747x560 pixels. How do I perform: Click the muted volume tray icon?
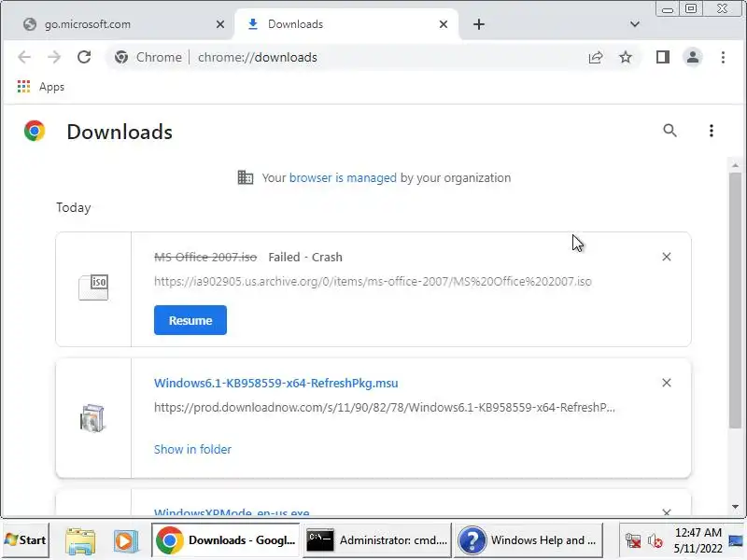(x=655, y=541)
